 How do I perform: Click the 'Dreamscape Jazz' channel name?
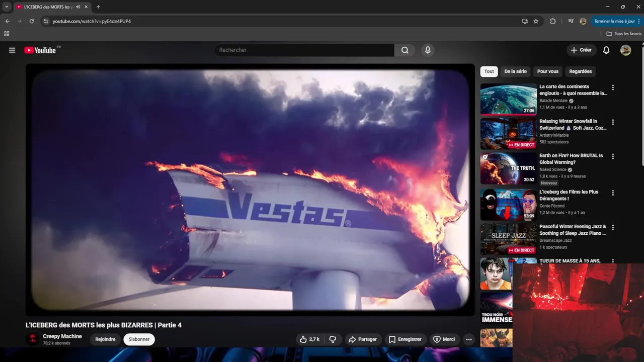click(x=555, y=240)
